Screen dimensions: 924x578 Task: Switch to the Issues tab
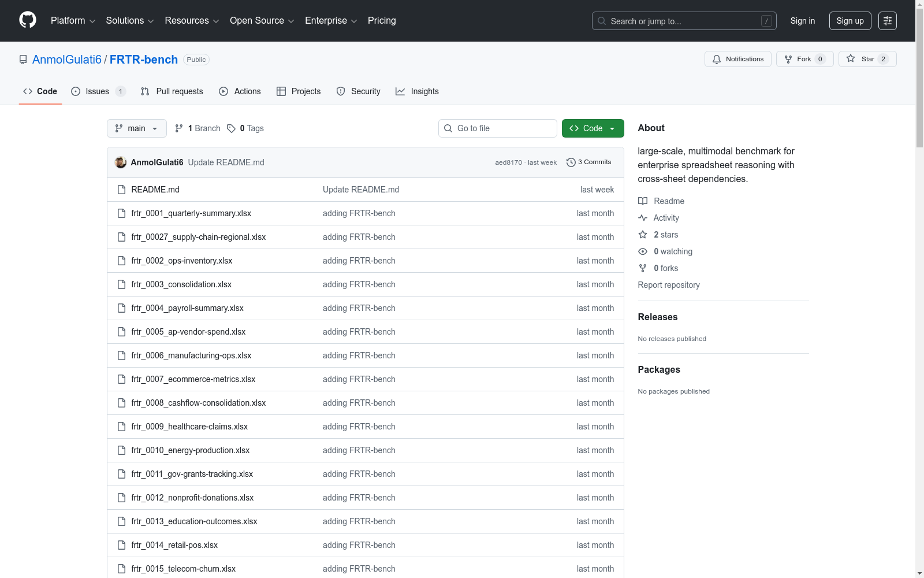(x=98, y=91)
